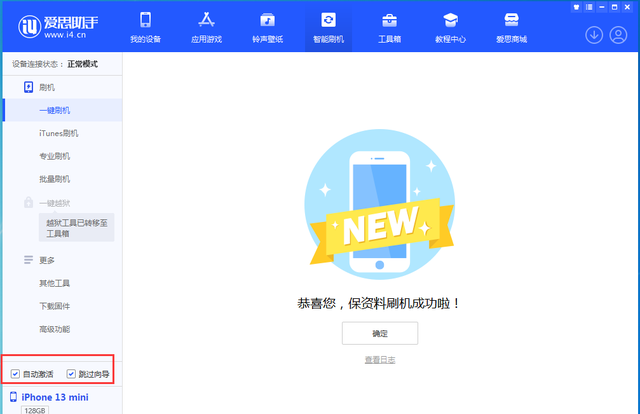The height and width of the screenshot is (414, 640).
Task: Open the download manager icon
Action: point(594,35)
